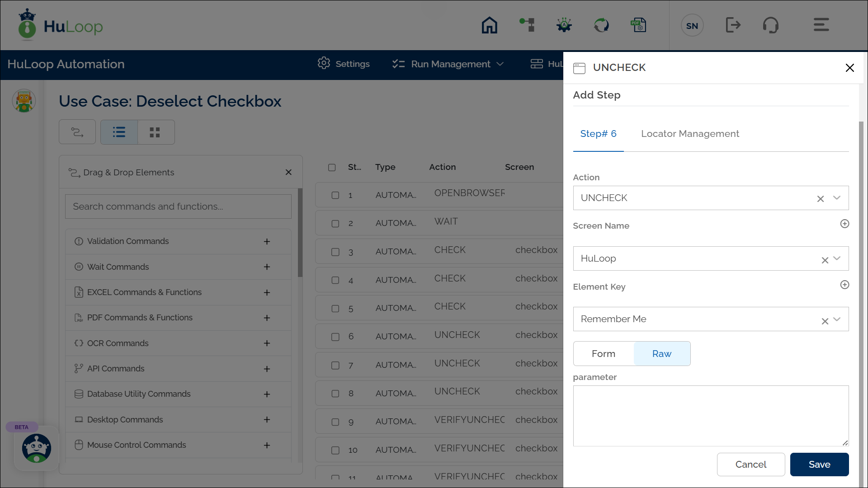
Task: Select the Form toggle option
Action: coord(604,354)
